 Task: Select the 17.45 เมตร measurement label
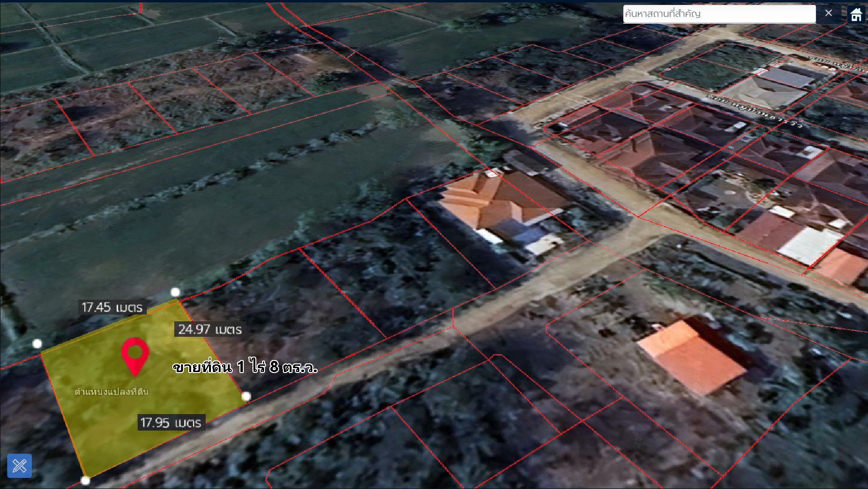112,307
